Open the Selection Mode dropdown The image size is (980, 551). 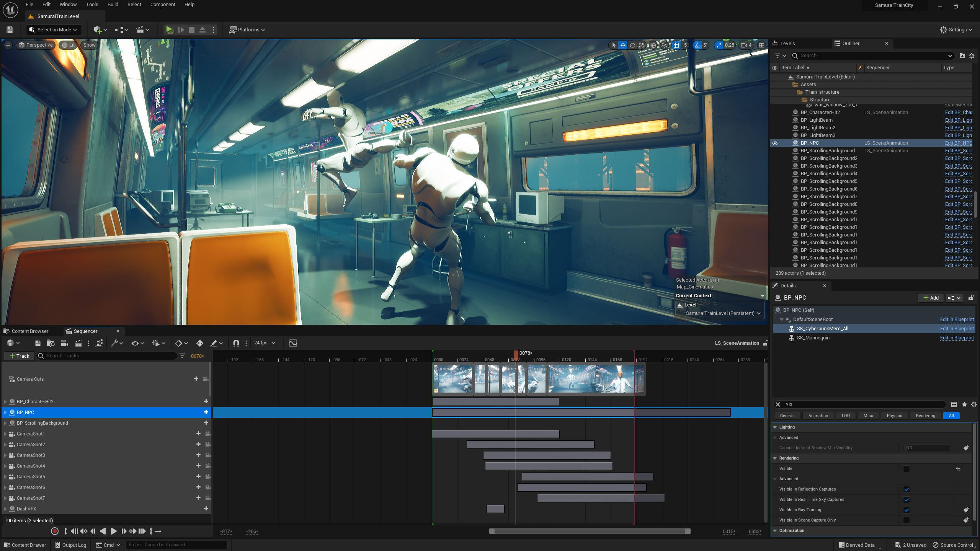54,29
